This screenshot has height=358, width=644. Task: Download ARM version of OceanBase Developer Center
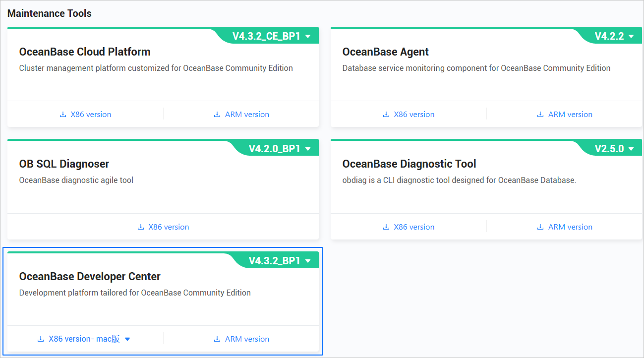pyautogui.click(x=247, y=339)
